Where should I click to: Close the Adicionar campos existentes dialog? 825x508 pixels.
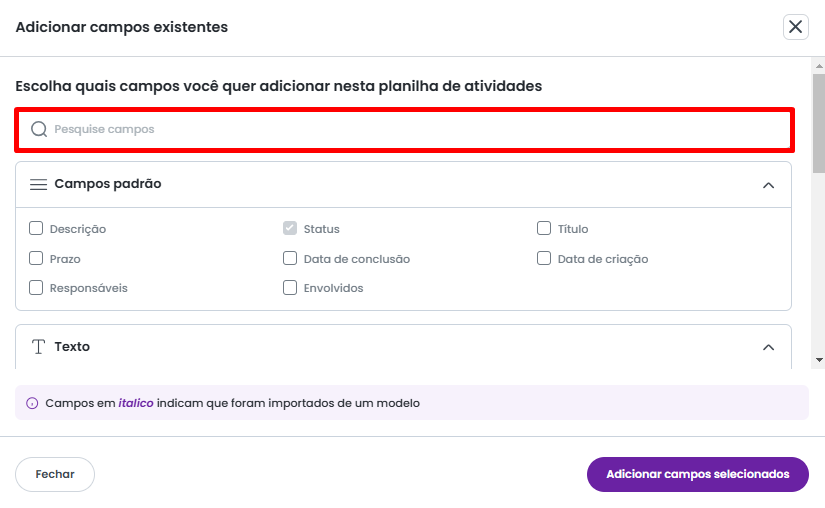coord(795,27)
